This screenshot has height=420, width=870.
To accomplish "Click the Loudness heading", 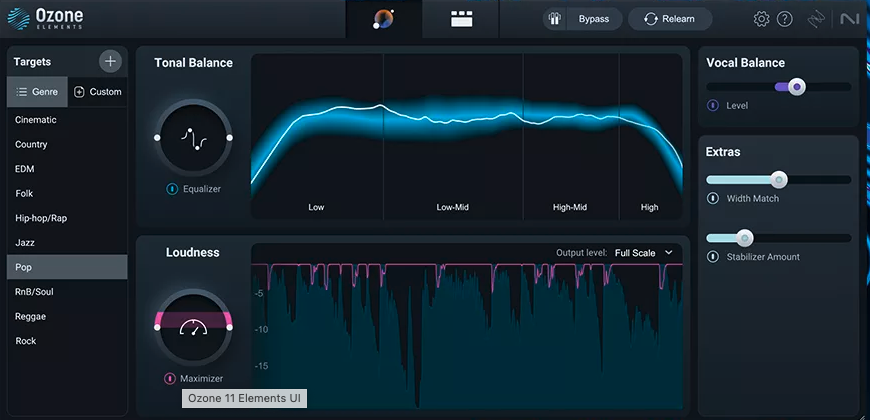I will point(193,252).
